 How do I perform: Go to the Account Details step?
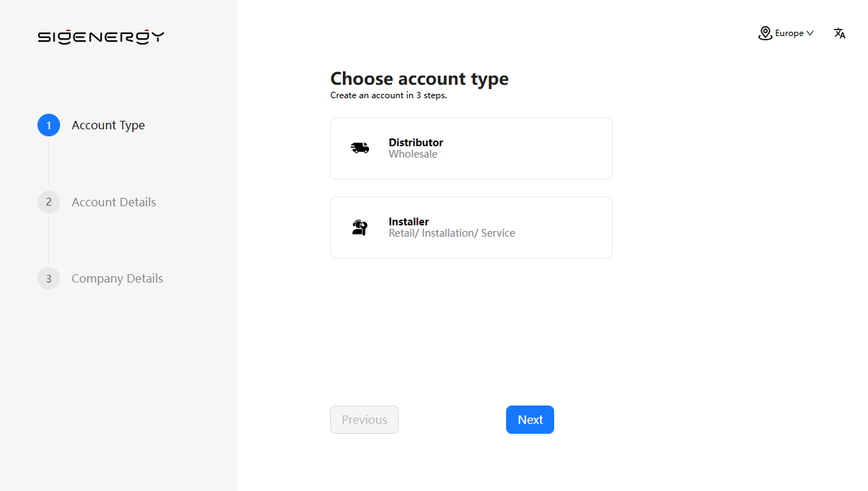(114, 202)
